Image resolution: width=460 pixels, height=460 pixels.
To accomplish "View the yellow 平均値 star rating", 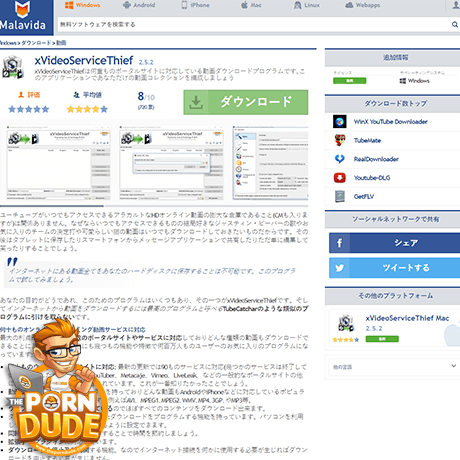I will 87,109.
